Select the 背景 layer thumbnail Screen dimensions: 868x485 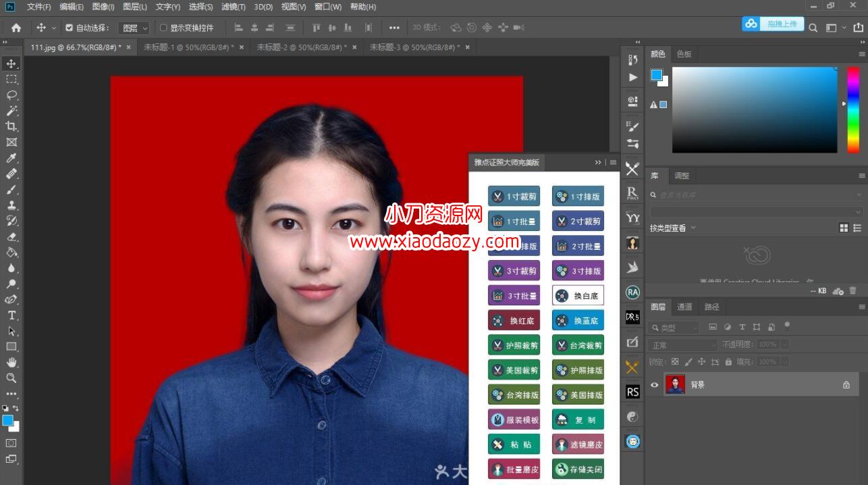coord(675,385)
